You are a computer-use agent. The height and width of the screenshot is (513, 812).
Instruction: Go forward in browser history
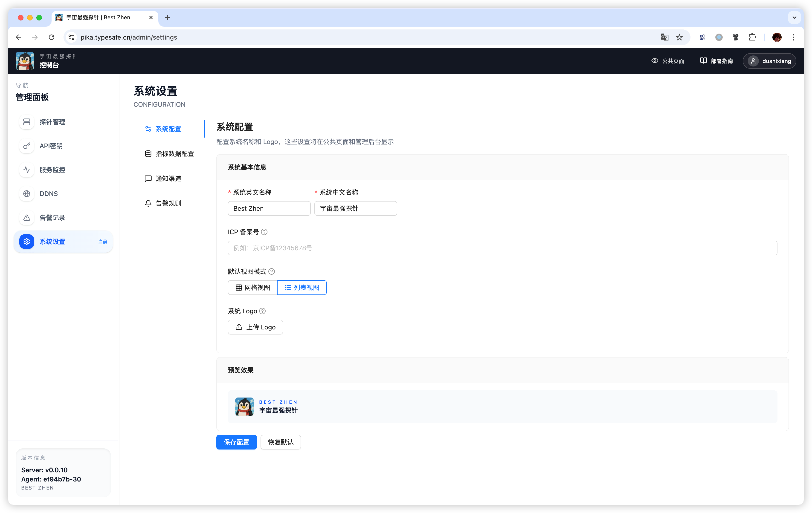point(35,37)
